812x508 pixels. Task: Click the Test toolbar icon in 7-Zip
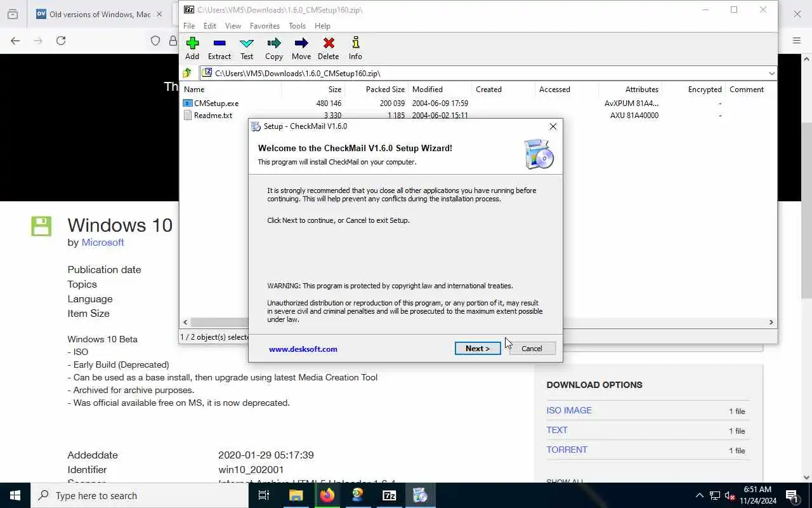pyautogui.click(x=247, y=48)
